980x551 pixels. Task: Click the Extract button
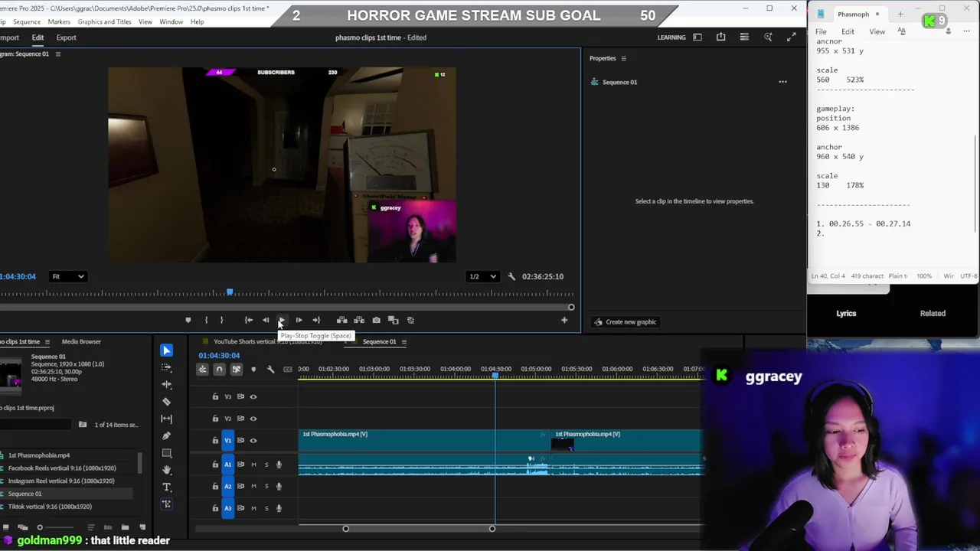click(x=359, y=320)
